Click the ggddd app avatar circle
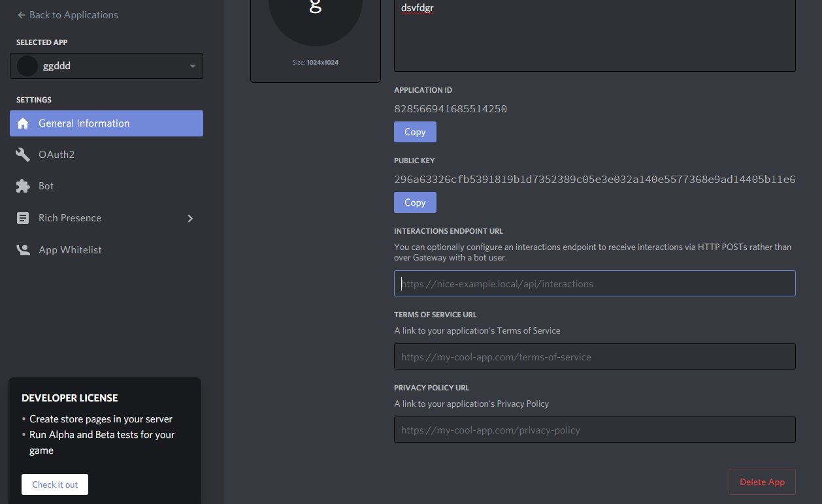The height and width of the screenshot is (504, 822). 27,66
